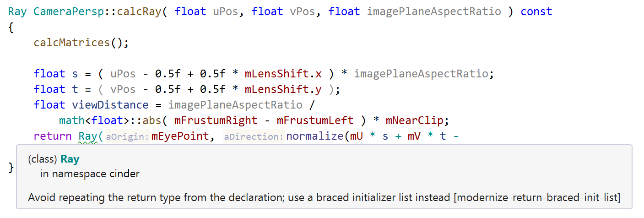The width and height of the screenshot is (644, 218).
Task: Click "in namespace cinder" text in tooltip
Action: (90, 174)
